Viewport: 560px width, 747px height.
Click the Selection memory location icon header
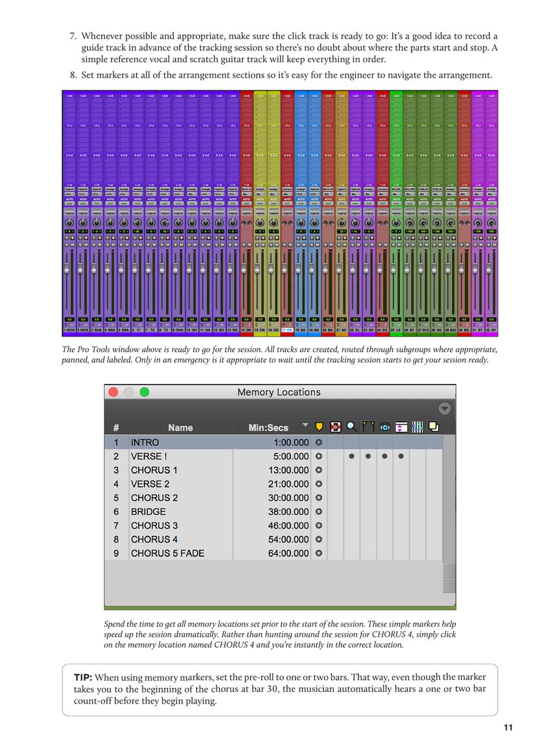click(x=335, y=427)
